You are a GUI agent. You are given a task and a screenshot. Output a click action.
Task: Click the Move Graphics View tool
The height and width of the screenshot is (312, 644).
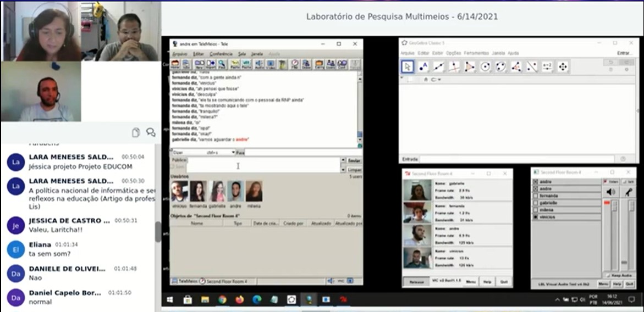pyautogui.click(x=563, y=66)
